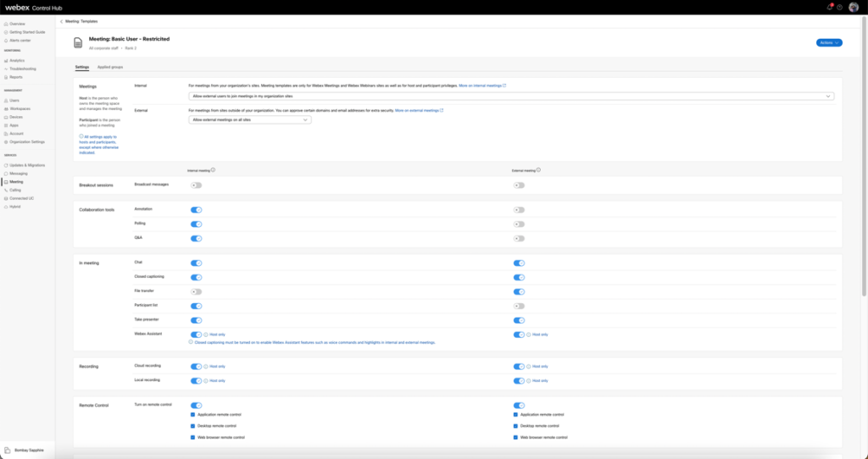This screenshot has width=868, height=459.
Task: Click Host only beside internal Local recording
Action: click(217, 381)
